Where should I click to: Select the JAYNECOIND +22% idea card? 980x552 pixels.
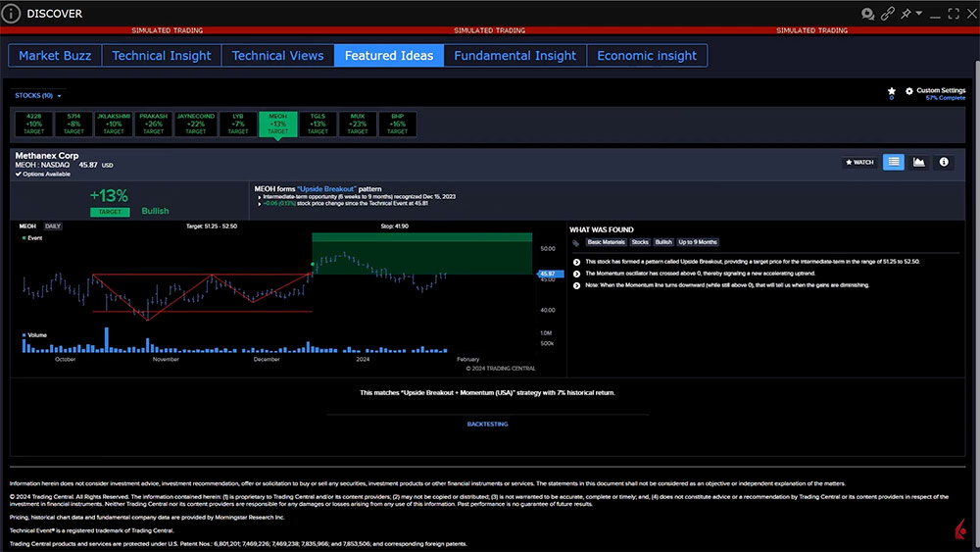pos(196,124)
